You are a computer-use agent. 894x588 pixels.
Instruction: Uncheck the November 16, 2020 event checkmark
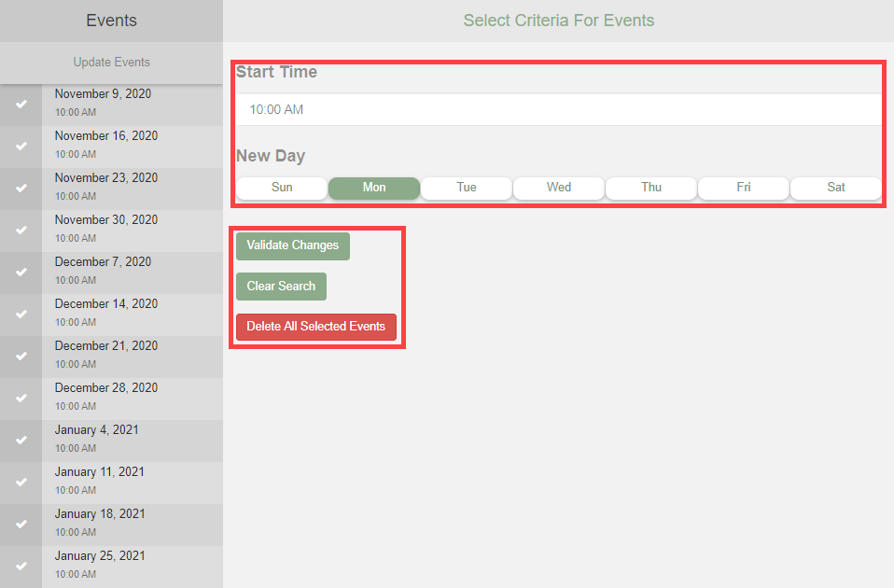click(x=21, y=146)
